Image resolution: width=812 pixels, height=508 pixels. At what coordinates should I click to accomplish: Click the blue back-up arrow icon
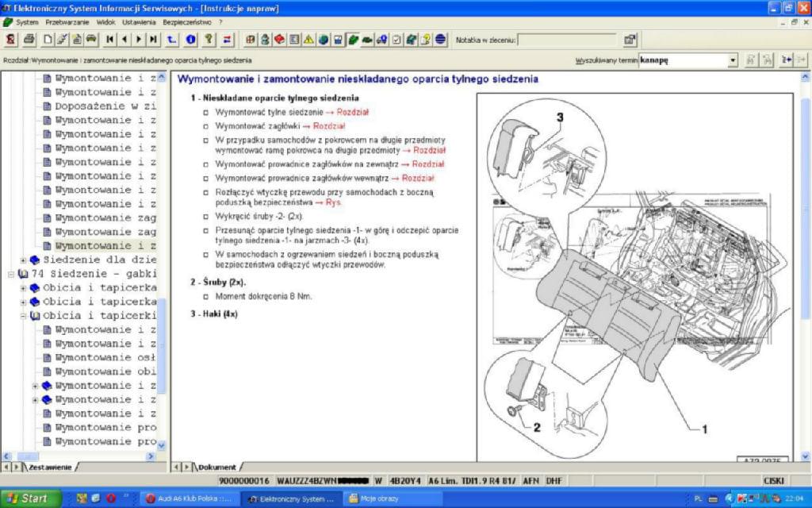tap(172, 40)
